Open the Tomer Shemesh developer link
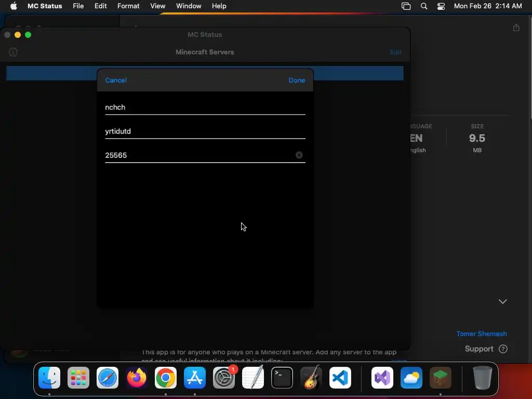The image size is (532, 399). coord(482,334)
